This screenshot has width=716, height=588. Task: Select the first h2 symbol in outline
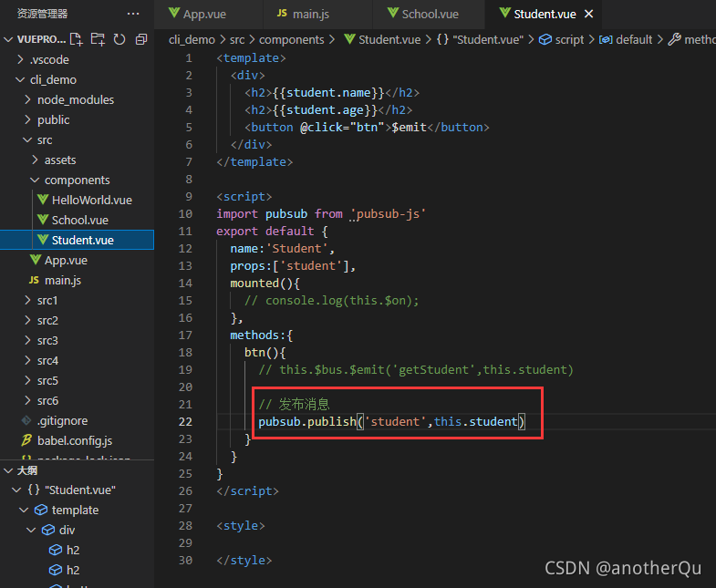[73, 551]
